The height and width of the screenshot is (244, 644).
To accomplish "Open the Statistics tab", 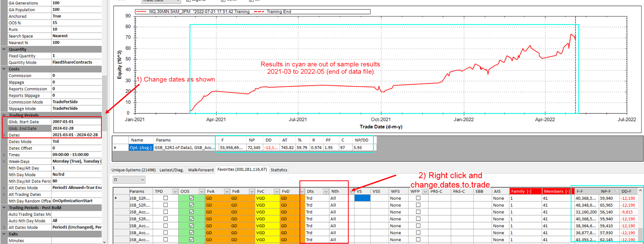I will pos(279,170).
